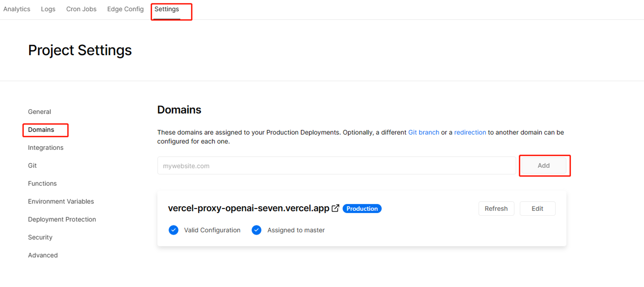Switch to the Logs tab
The width and height of the screenshot is (644, 287).
tap(48, 9)
